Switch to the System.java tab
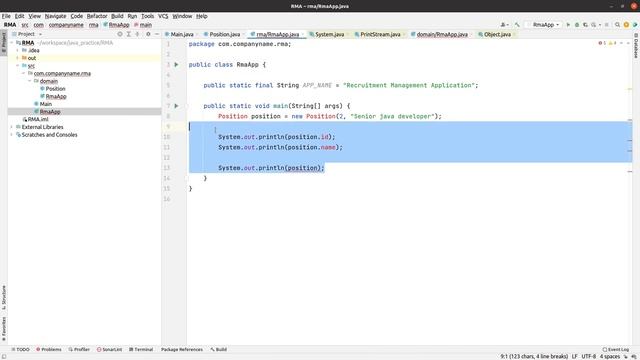Screen dimensions: 640x360 click(329, 34)
